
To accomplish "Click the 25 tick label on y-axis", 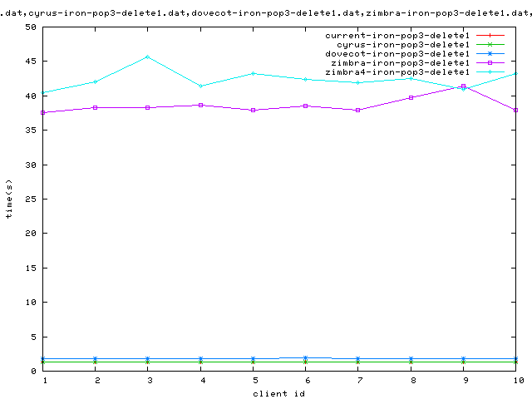I will point(30,199).
